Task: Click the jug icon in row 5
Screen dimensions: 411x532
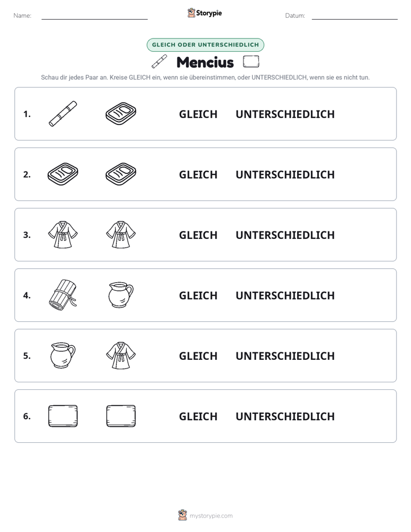Action: click(x=63, y=356)
